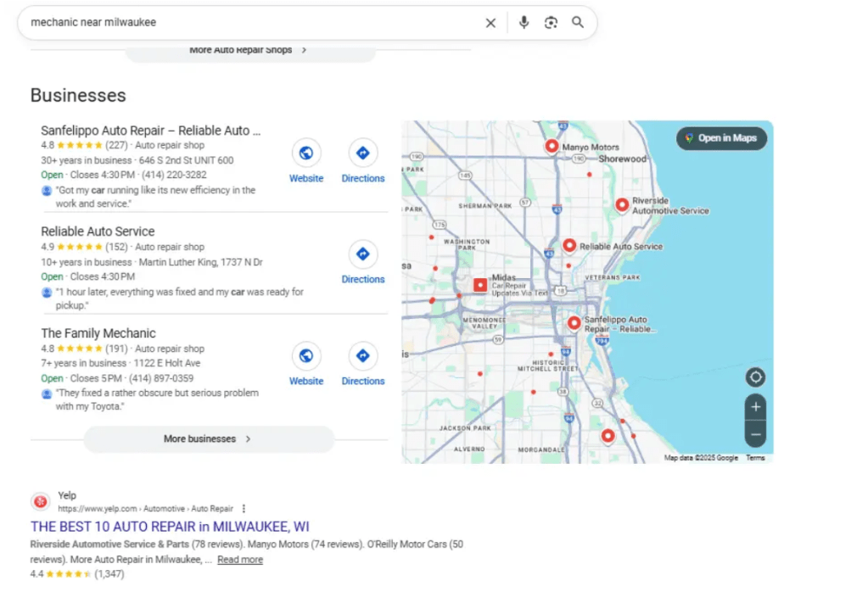Click the magnifying glass search icon

coord(578,23)
